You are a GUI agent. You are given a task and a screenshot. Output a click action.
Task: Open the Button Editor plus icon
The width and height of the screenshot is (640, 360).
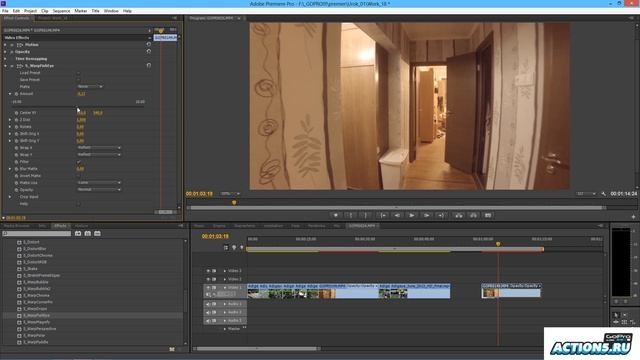tap(633, 217)
